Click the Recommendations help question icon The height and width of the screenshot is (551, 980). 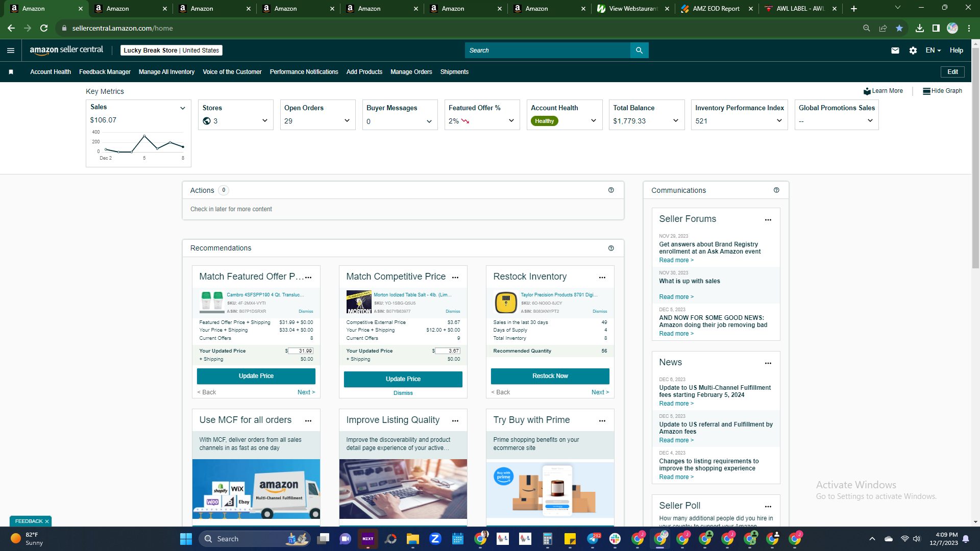pos(611,248)
